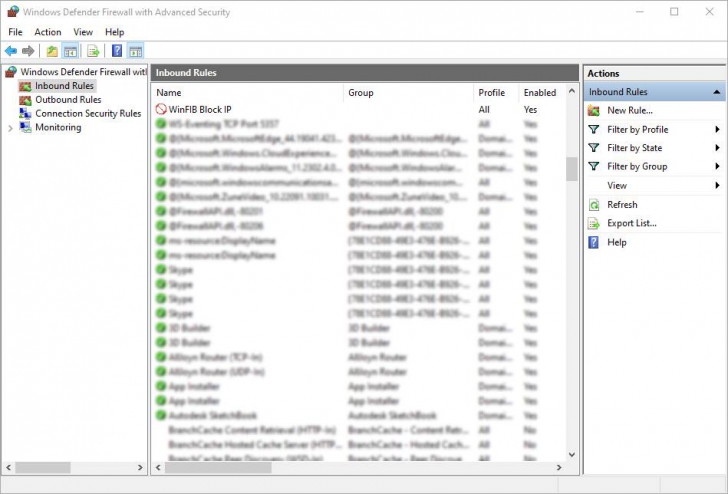The width and height of the screenshot is (728, 494).
Task: Toggle the Show/Hide Console Tree toolbar icon
Action: (70, 51)
